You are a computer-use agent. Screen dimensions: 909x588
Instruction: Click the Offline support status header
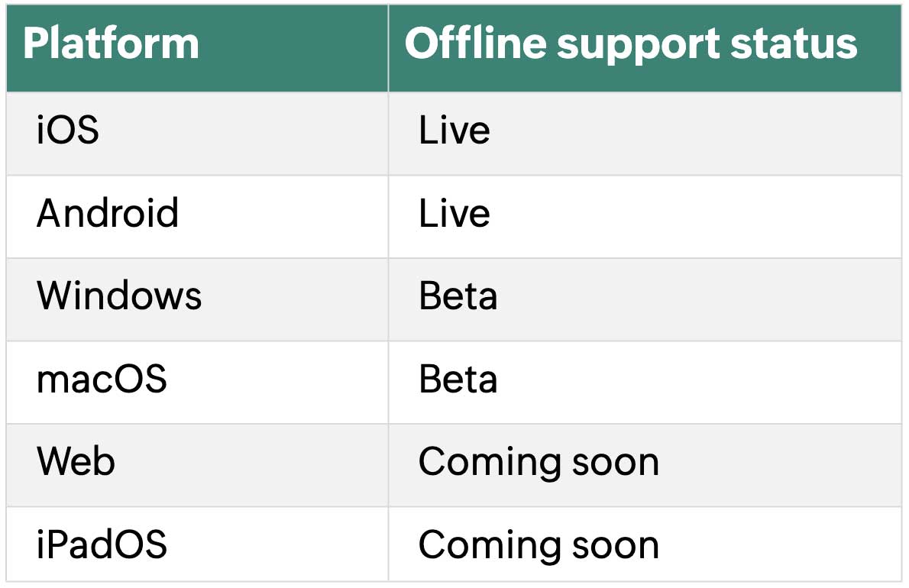[x=645, y=49]
